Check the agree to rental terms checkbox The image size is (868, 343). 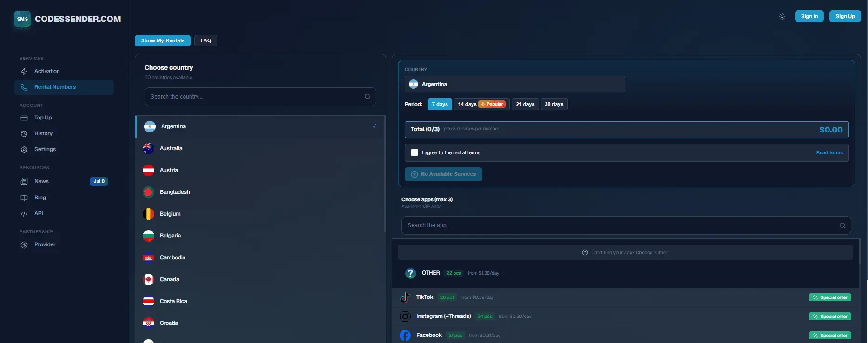pos(414,152)
